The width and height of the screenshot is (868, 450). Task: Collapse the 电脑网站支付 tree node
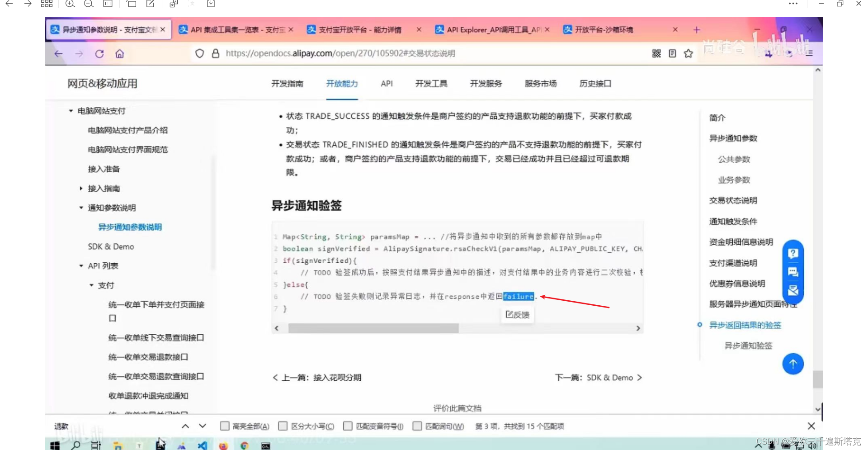pos(71,111)
